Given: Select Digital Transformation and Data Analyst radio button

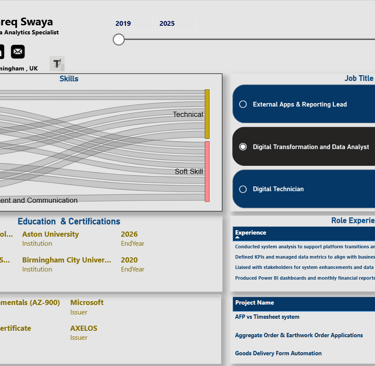Looking at the screenshot, I should tap(243, 147).
